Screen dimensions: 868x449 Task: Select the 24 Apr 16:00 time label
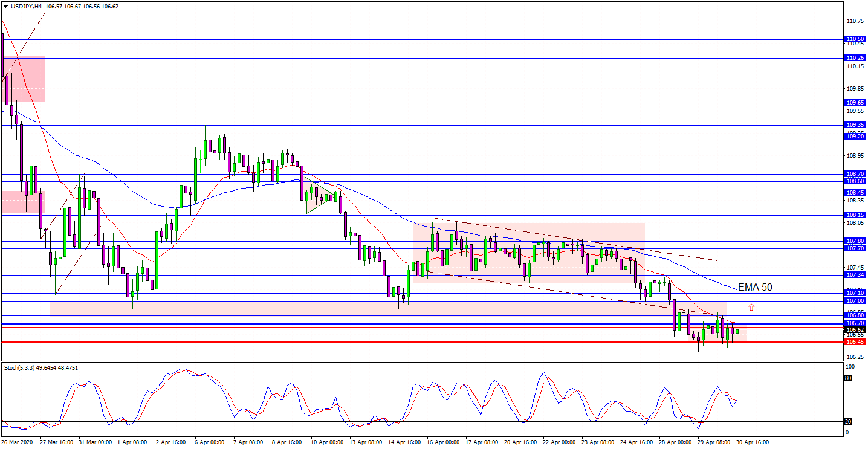[636, 442]
